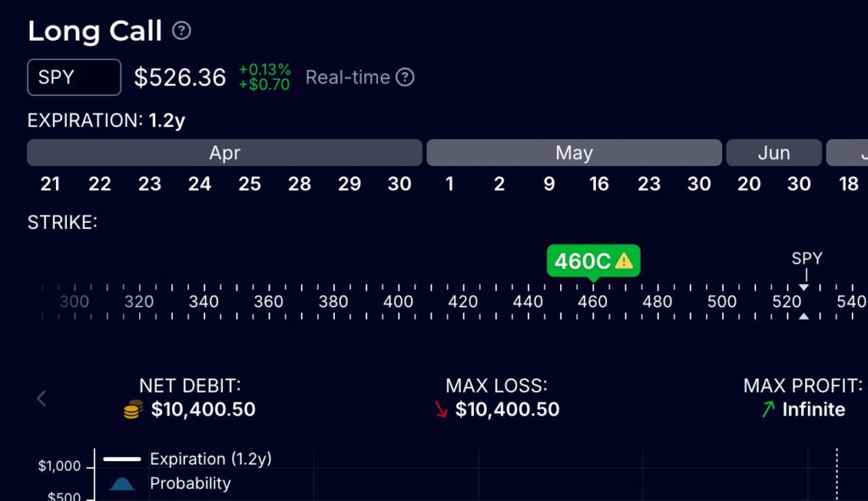Choose May 1 expiration date
This screenshot has width=868, height=501.
coord(449,184)
